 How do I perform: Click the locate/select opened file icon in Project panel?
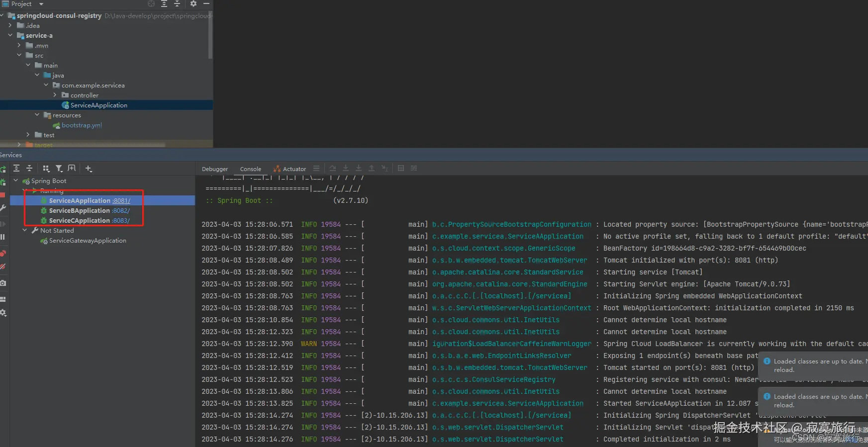pos(151,3)
